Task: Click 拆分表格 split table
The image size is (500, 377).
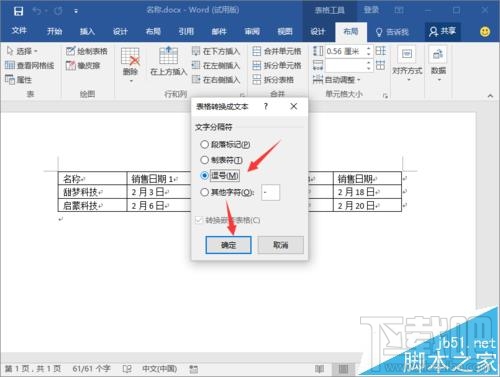Action: 273,80
